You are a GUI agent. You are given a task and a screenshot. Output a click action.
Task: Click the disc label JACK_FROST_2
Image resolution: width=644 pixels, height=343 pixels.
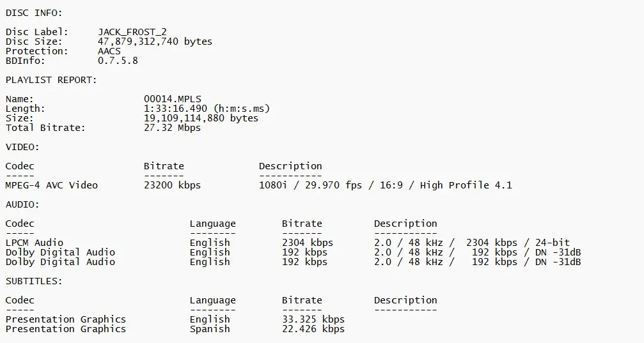pos(132,32)
